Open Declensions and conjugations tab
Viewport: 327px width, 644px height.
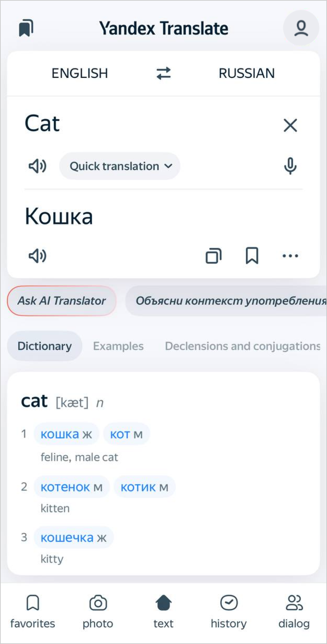242,346
